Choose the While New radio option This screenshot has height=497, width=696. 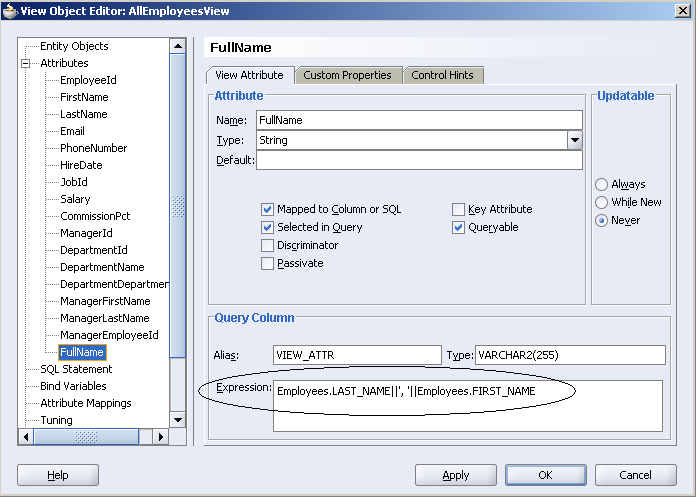coord(601,203)
